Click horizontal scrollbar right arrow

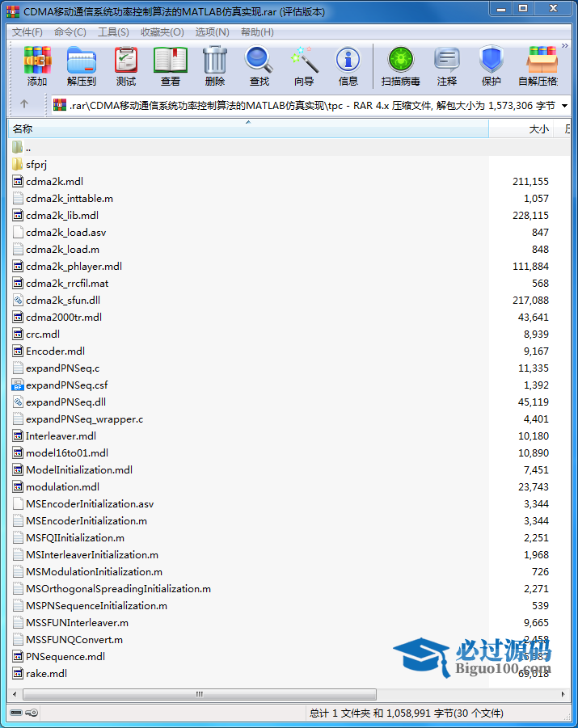coord(563,695)
